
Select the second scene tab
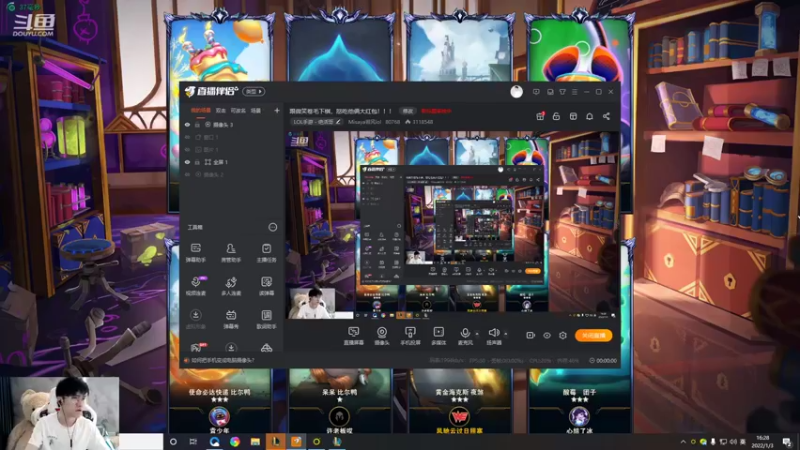[221, 110]
